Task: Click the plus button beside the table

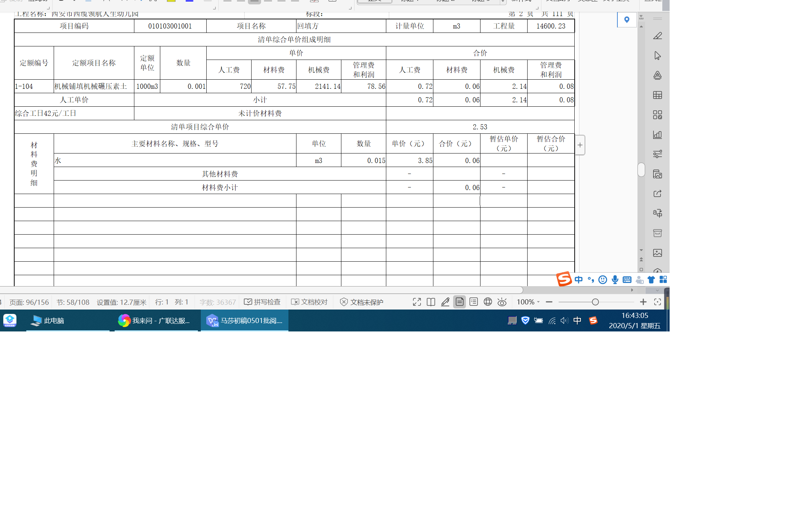Action: [x=580, y=145]
